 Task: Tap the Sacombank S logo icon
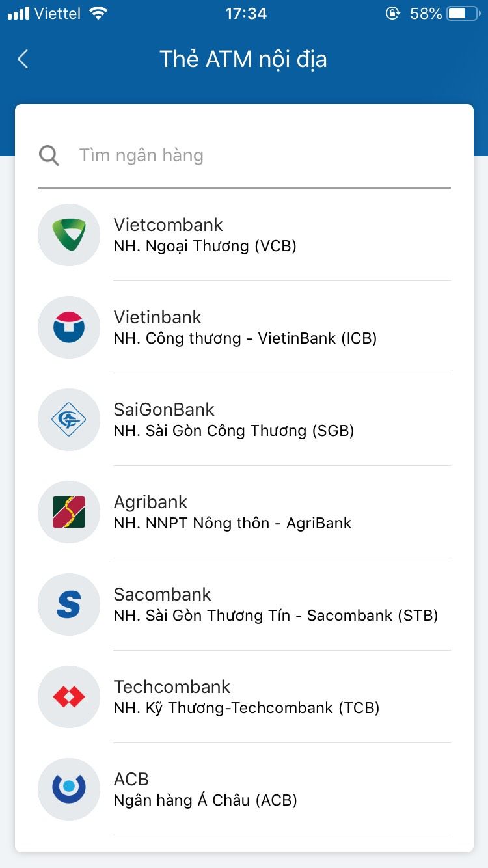69,604
